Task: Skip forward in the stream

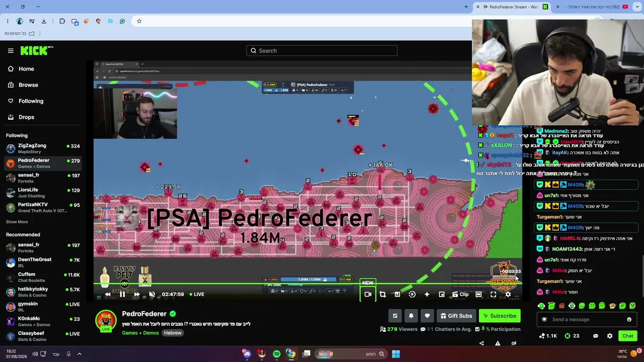Action: (x=137, y=294)
